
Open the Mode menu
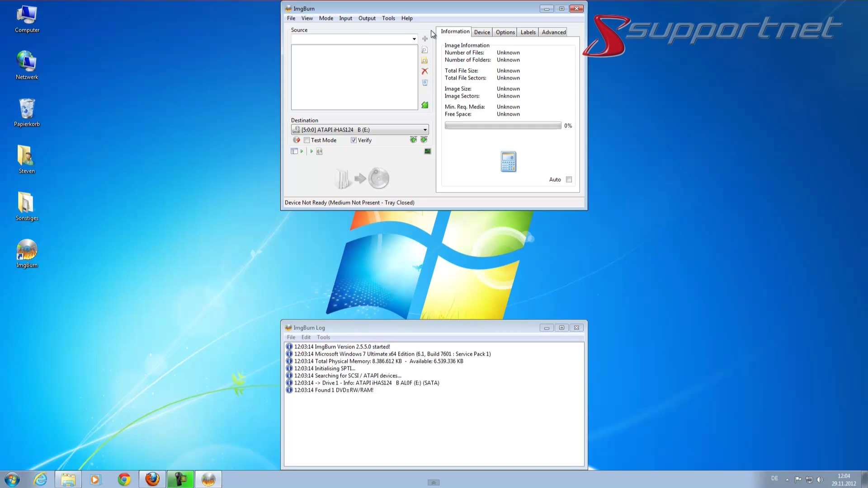pyautogui.click(x=326, y=18)
